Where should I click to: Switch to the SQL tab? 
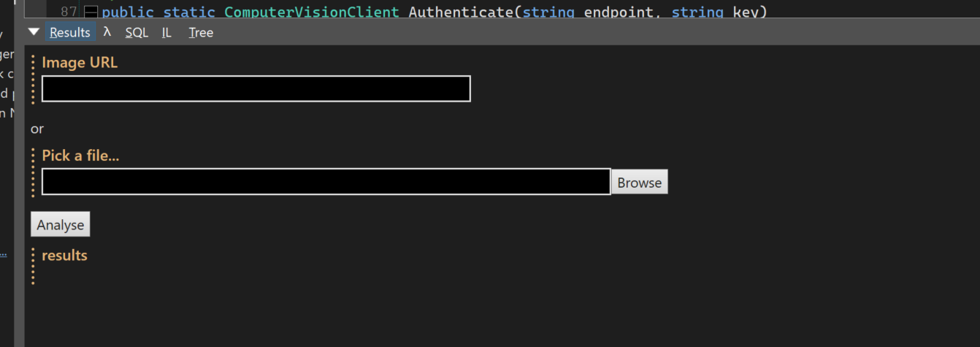[x=137, y=32]
